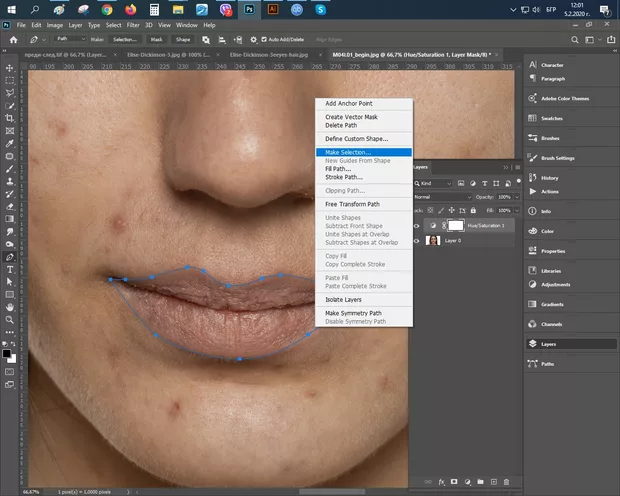Open the Filter menu
This screenshot has width=620, height=496.
[x=133, y=24]
